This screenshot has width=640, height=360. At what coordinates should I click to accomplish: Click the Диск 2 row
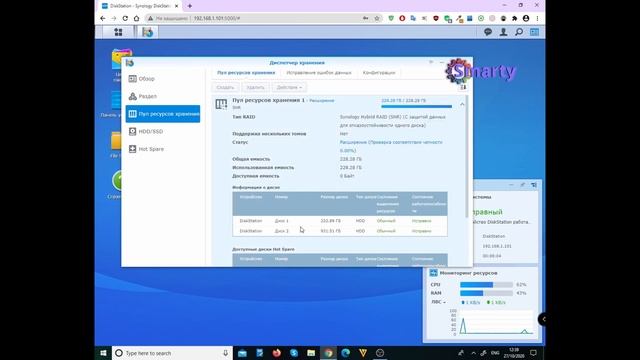(x=340, y=231)
